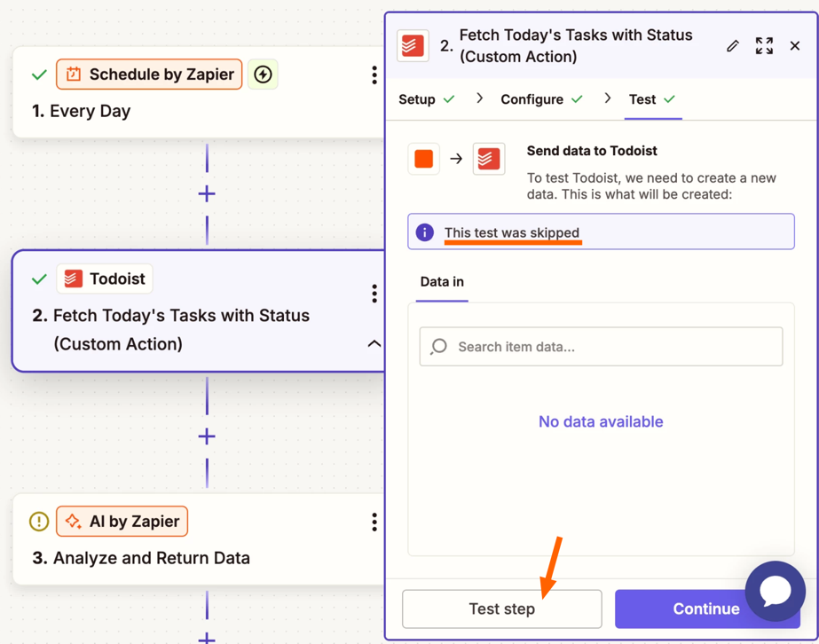The height and width of the screenshot is (644, 819).
Task: Focus the Search item data field
Action: (602, 347)
